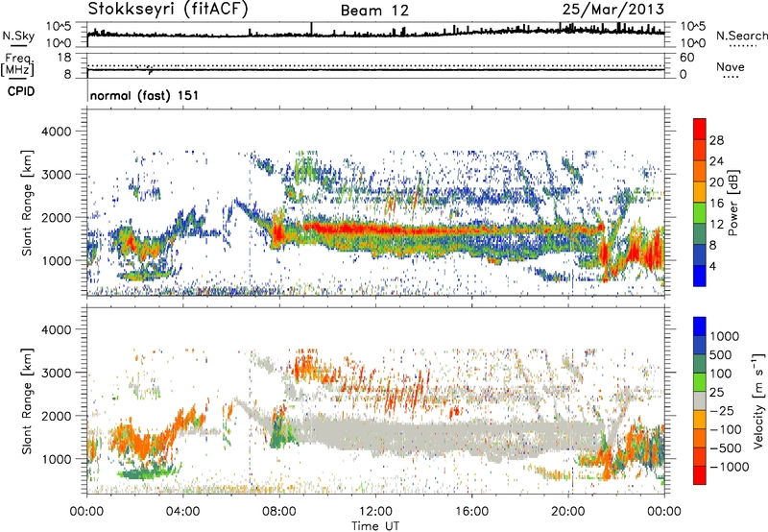Click the 'Nave' legend label
768x532 pixels.
click(730, 66)
